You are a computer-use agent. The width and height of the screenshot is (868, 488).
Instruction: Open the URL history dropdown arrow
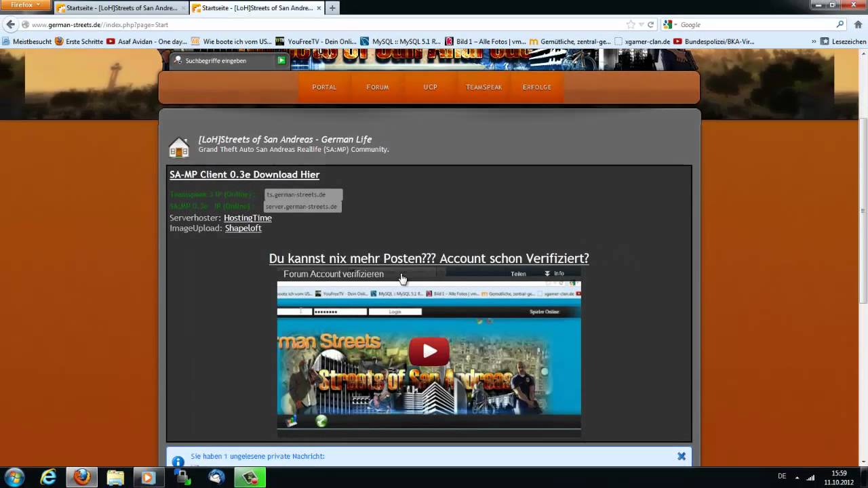pos(641,24)
